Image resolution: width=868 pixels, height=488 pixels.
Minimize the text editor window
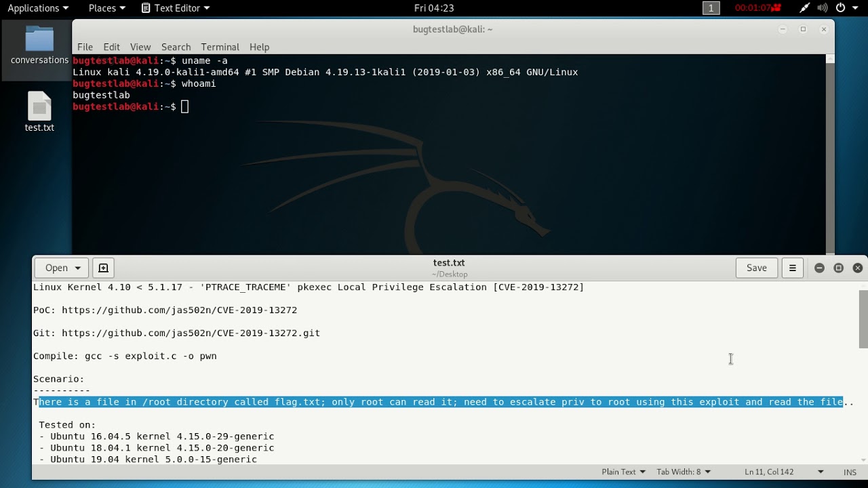819,268
